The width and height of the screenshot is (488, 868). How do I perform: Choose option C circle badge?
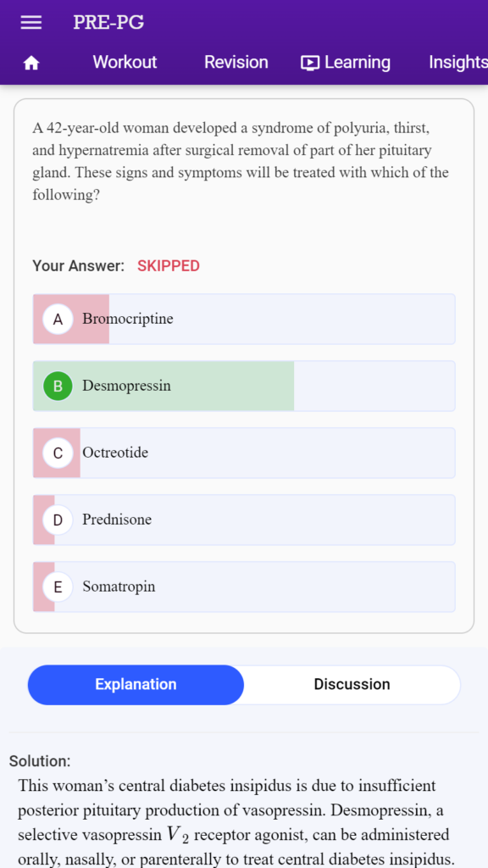(58, 453)
